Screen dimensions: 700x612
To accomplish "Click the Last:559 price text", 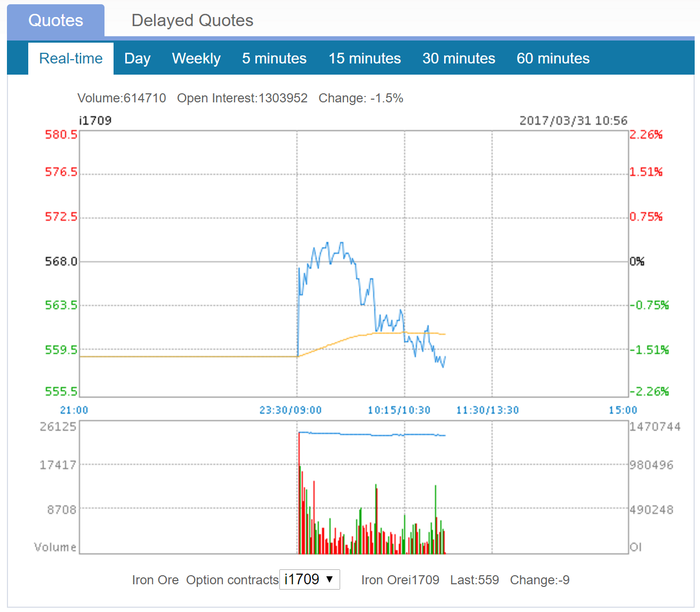I will pyautogui.click(x=474, y=580).
